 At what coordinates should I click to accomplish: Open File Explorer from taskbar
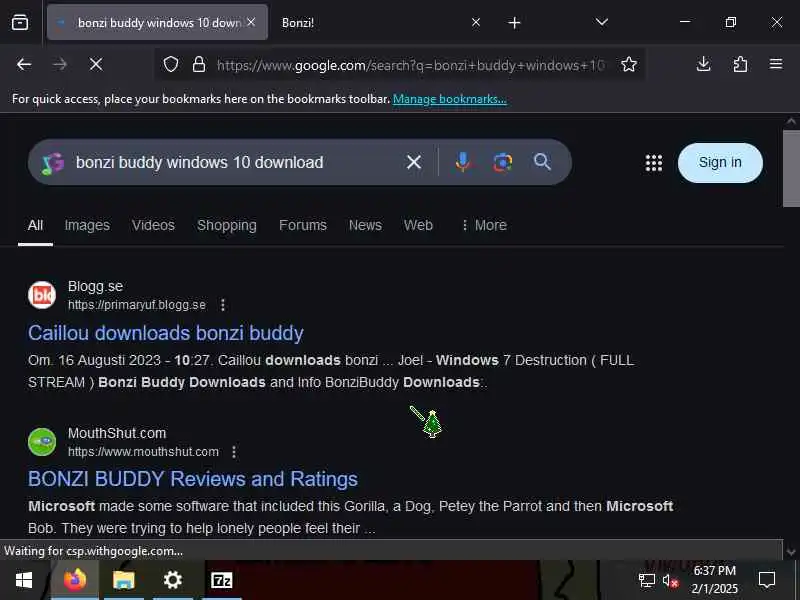pyautogui.click(x=123, y=580)
